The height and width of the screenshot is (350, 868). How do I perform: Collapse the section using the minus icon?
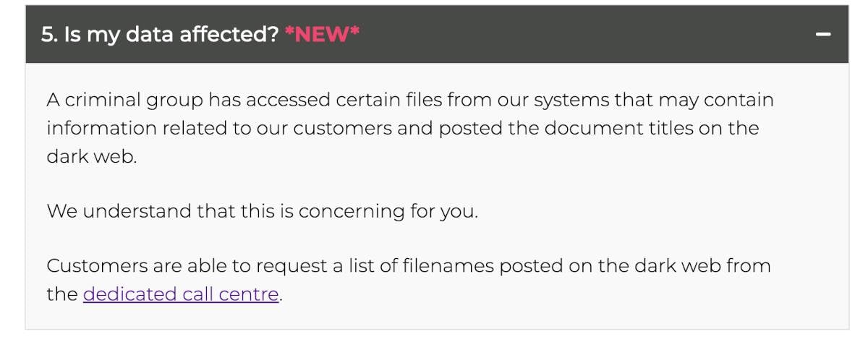(x=823, y=34)
